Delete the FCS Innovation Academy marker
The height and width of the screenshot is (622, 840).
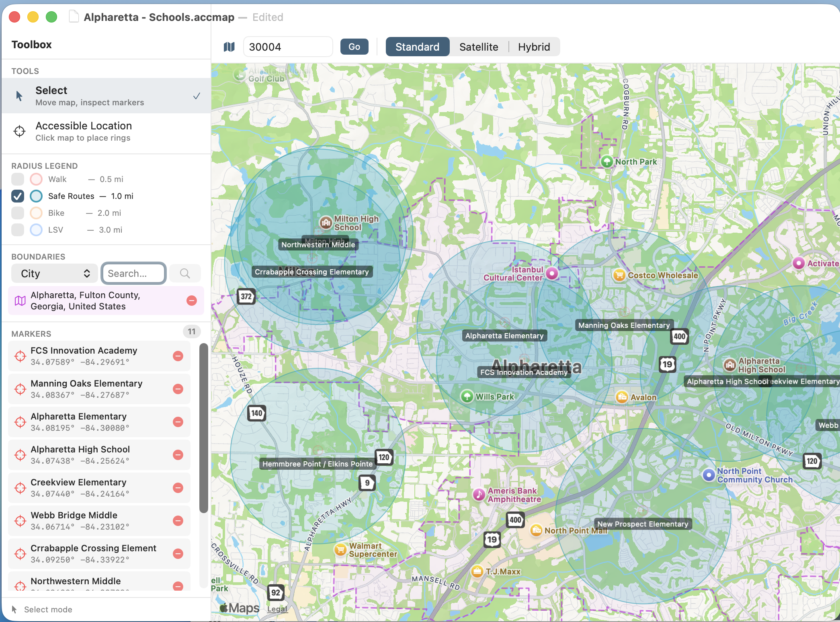pos(178,356)
